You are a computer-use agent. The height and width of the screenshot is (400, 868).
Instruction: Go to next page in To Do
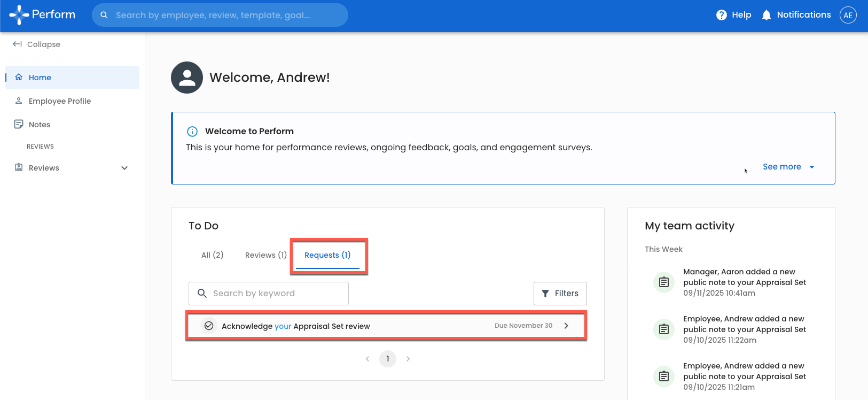pyautogui.click(x=408, y=359)
